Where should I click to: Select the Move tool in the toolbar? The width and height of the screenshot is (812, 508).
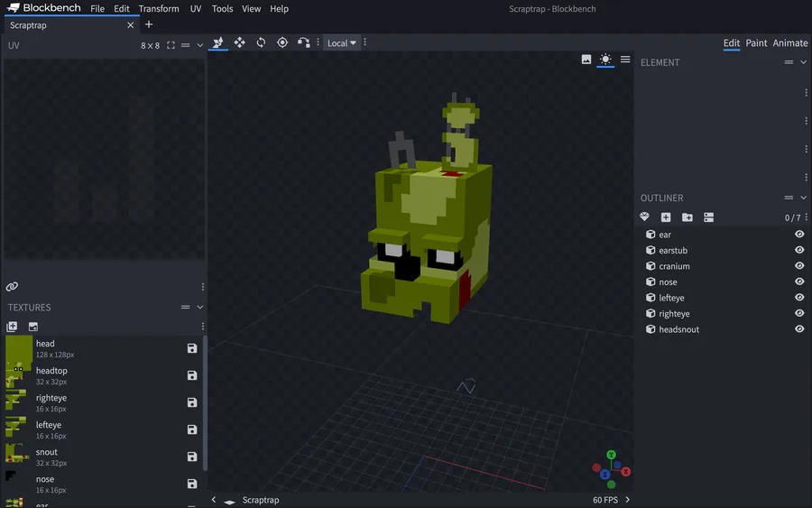click(x=217, y=42)
